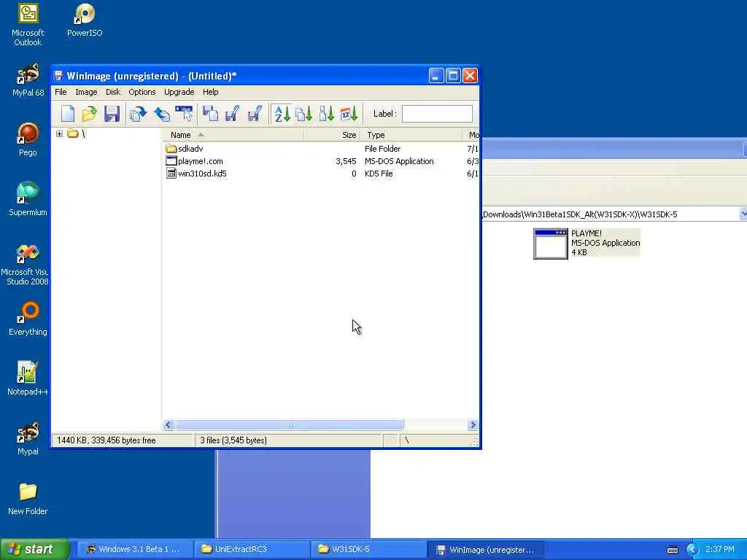Image resolution: width=747 pixels, height=560 pixels.
Task: Open the Mypal desktop icon
Action: click(x=28, y=438)
